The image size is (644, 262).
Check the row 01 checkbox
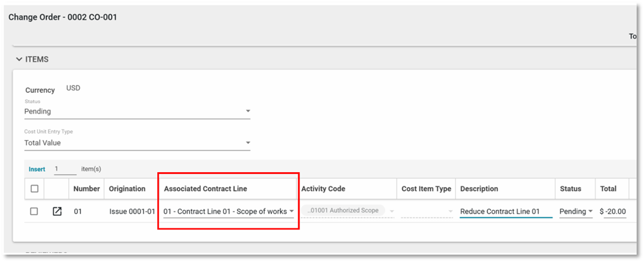click(34, 212)
